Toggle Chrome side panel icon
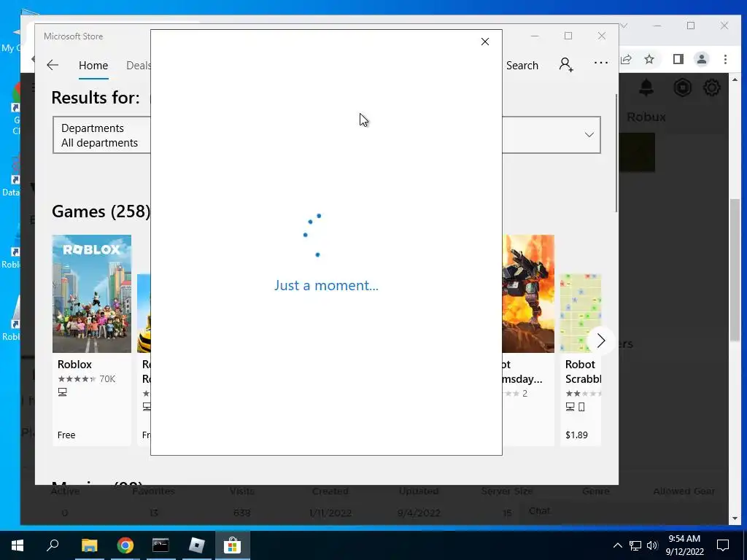Screen dimensions: 747x560 (x=678, y=59)
